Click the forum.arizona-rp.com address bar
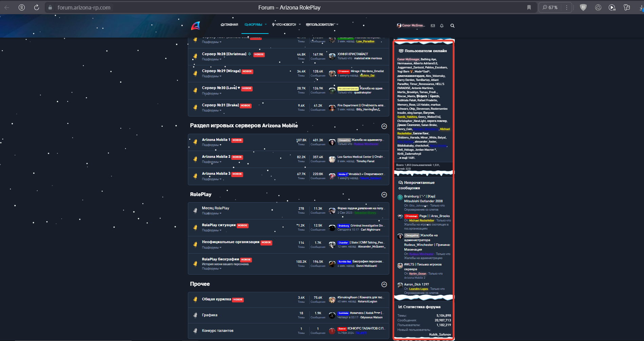The width and height of the screenshot is (644, 341). tap(84, 7)
